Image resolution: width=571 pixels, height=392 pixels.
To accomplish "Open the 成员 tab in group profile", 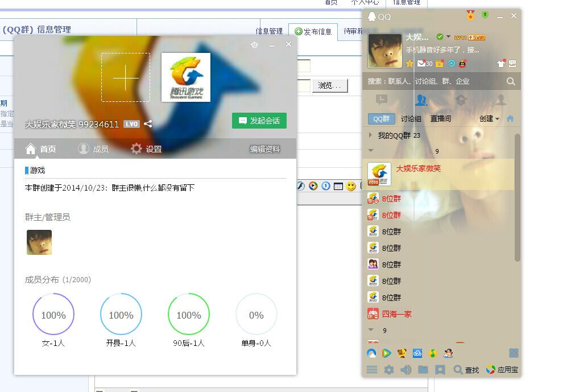I will [94, 148].
